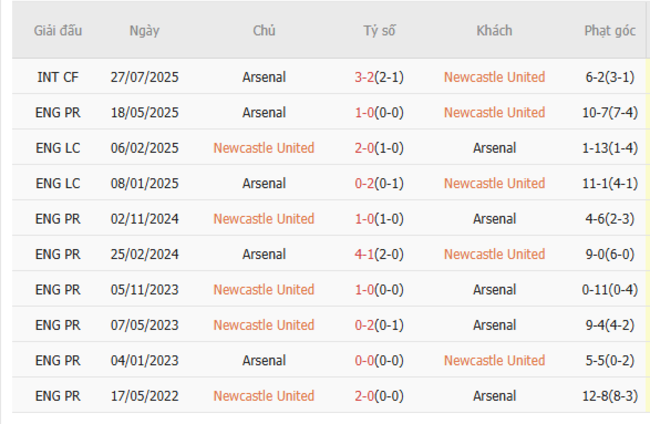Click the 'Ngày' column header

(x=144, y=30)
